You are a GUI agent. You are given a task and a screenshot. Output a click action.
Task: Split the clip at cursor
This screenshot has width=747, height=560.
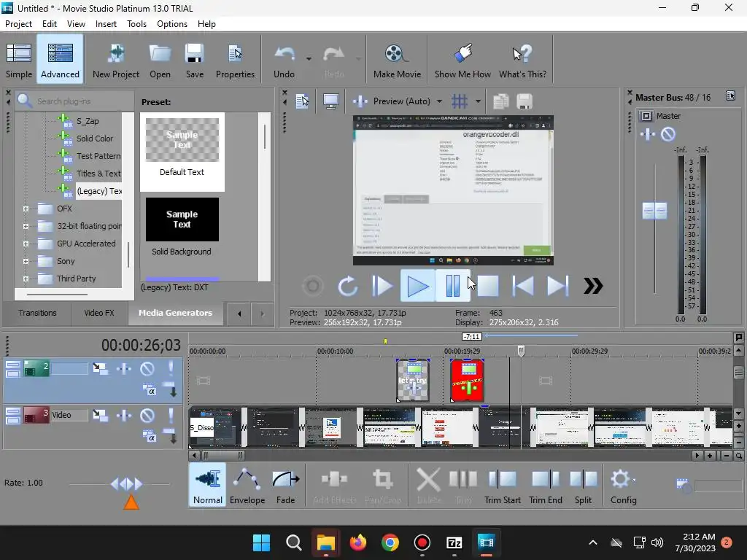coord(583,485)
